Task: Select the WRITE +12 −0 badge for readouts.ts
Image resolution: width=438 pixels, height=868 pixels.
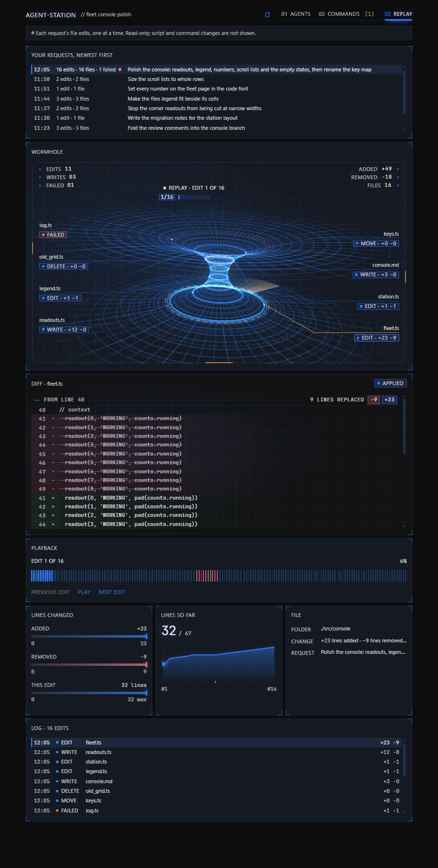Action: [x=64, y=330]
